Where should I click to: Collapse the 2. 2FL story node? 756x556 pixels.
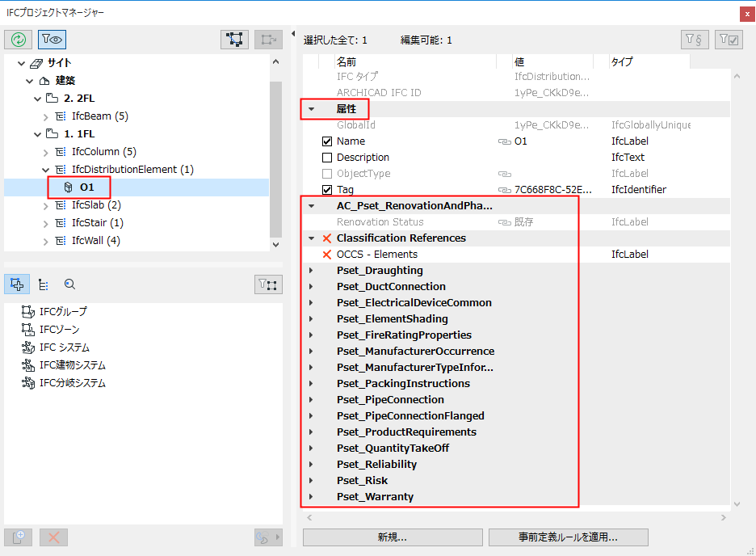[38, 99]
